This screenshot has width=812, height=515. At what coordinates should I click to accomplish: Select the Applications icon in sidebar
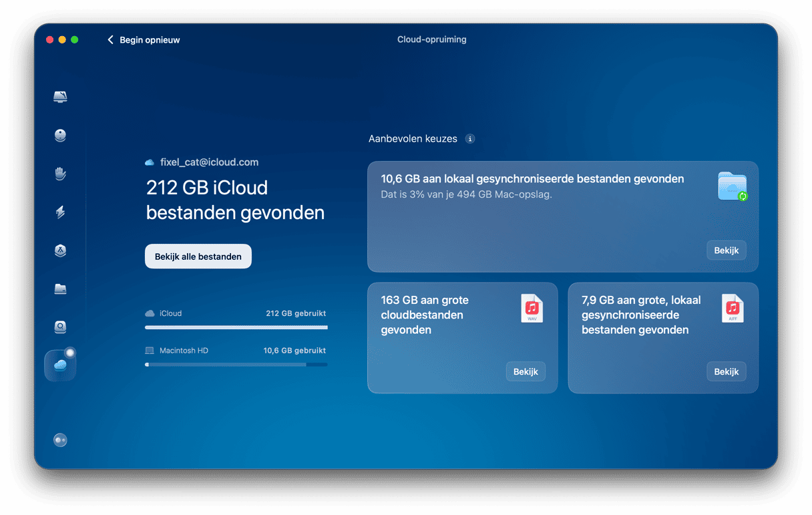click(x=60, y=250)
